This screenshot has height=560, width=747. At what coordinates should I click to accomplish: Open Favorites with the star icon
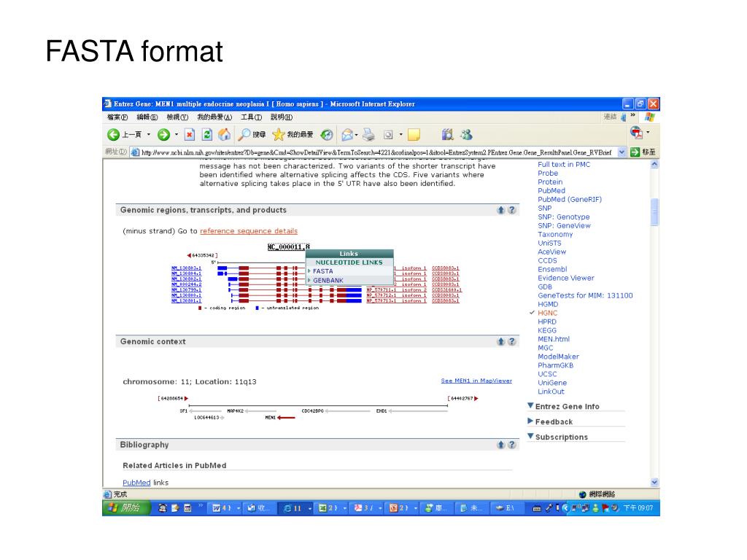coord(278,135)
